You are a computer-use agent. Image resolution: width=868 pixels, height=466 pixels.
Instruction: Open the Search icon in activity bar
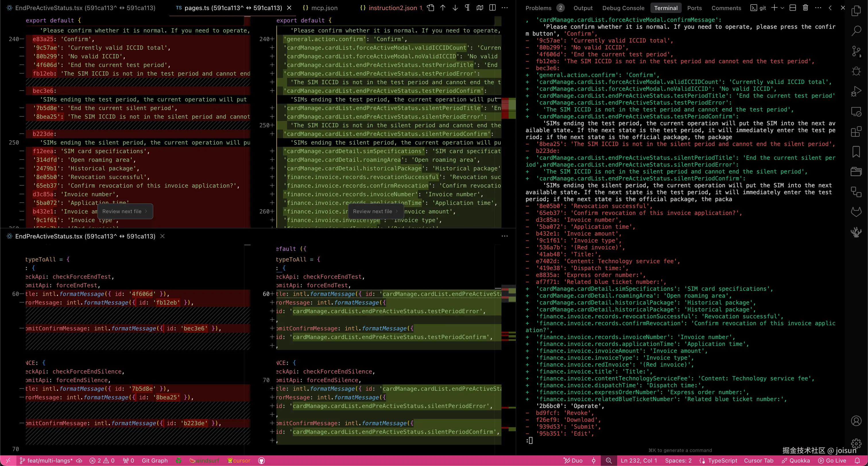tap(856, 31)
